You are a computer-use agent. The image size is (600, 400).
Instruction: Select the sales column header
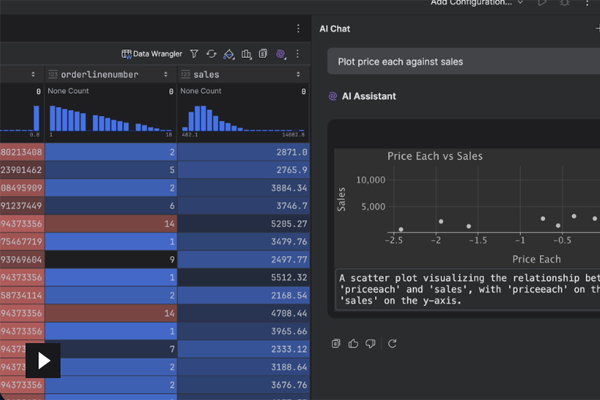tap(244, 74)
